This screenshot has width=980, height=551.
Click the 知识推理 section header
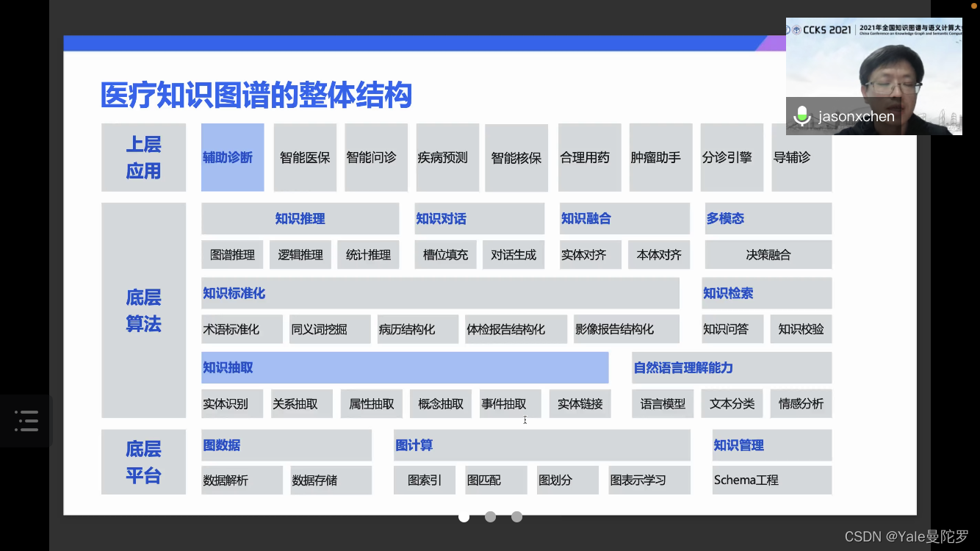tap(299, 218)
